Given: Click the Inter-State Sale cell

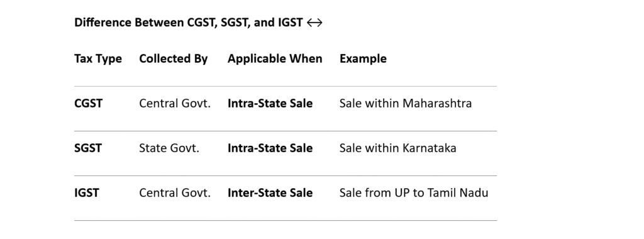Looking at the screenshot, I should coord(270,193).
